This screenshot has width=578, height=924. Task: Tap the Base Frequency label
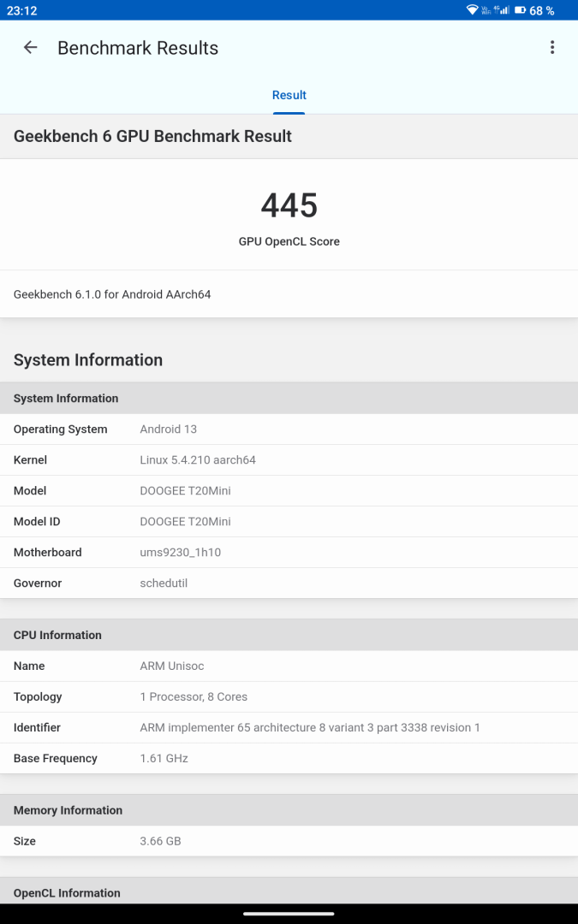click(56, 758)
